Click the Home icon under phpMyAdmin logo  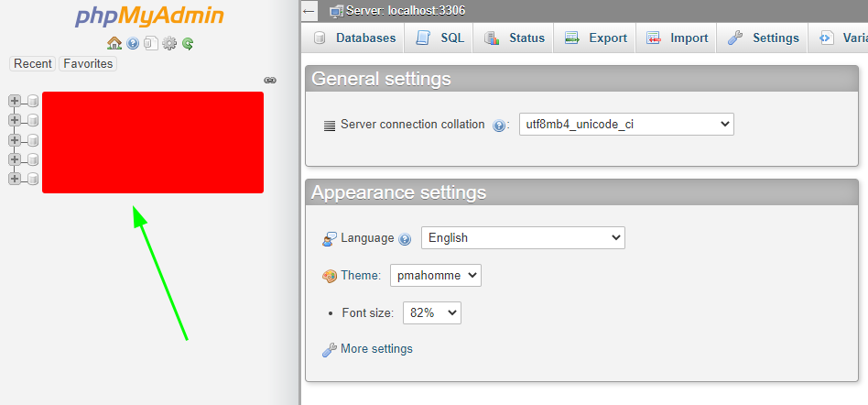[x=114, y=43]
